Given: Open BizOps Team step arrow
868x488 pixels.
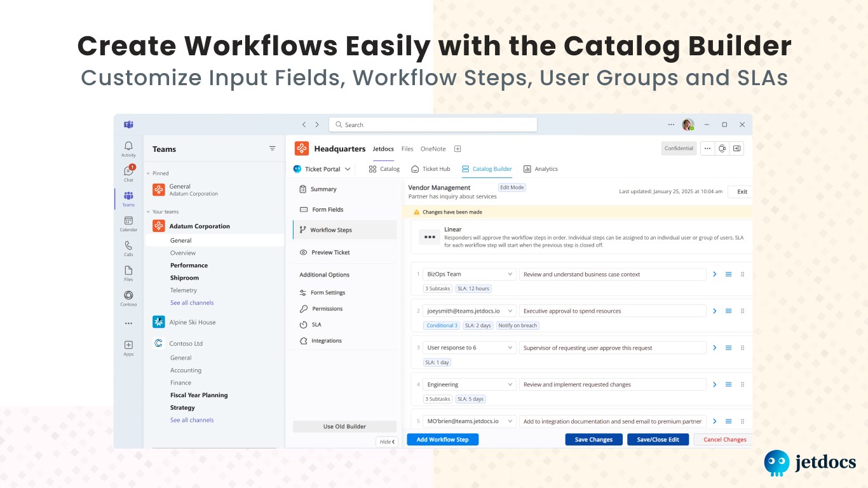Looking at the screenshot, I should coord(714,274).
